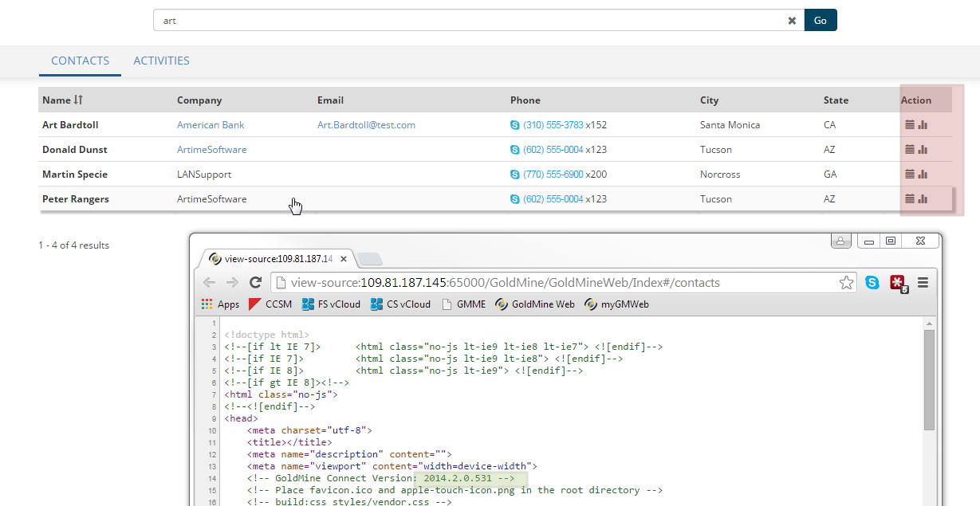Open the LastPass extension icon

click(x=899, y=283)
